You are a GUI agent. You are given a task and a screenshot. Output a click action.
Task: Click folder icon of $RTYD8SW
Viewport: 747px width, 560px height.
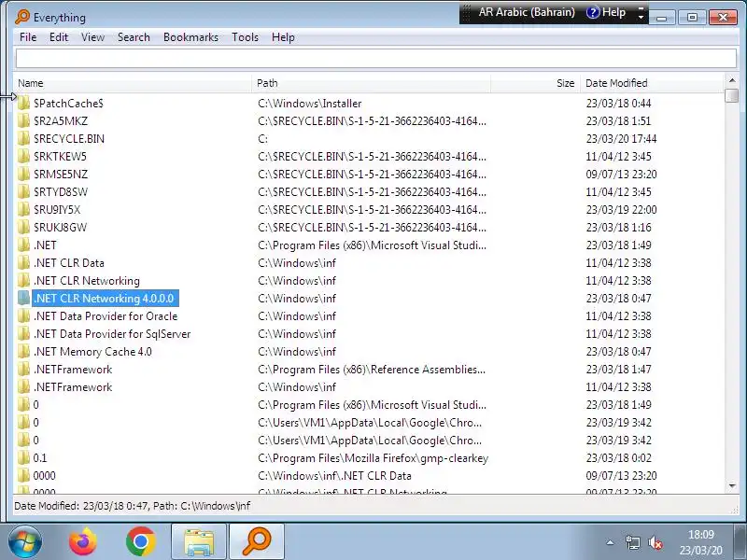23,192
